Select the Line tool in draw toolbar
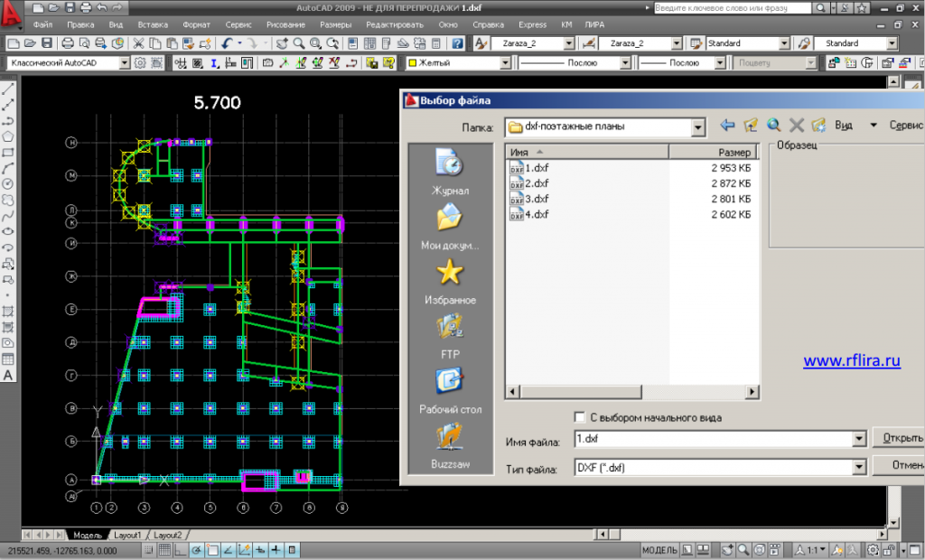Screen dimensions: 925x560 8,89
